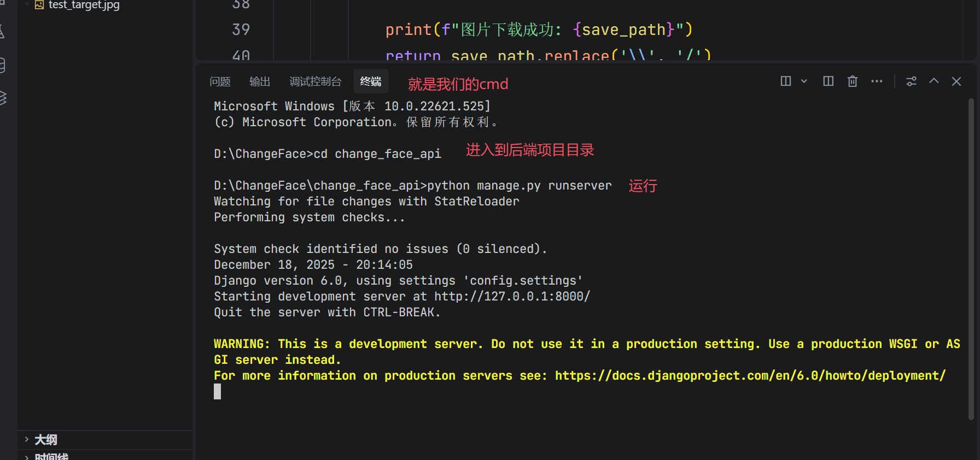Close the terminal panel

tap(956, 81)
